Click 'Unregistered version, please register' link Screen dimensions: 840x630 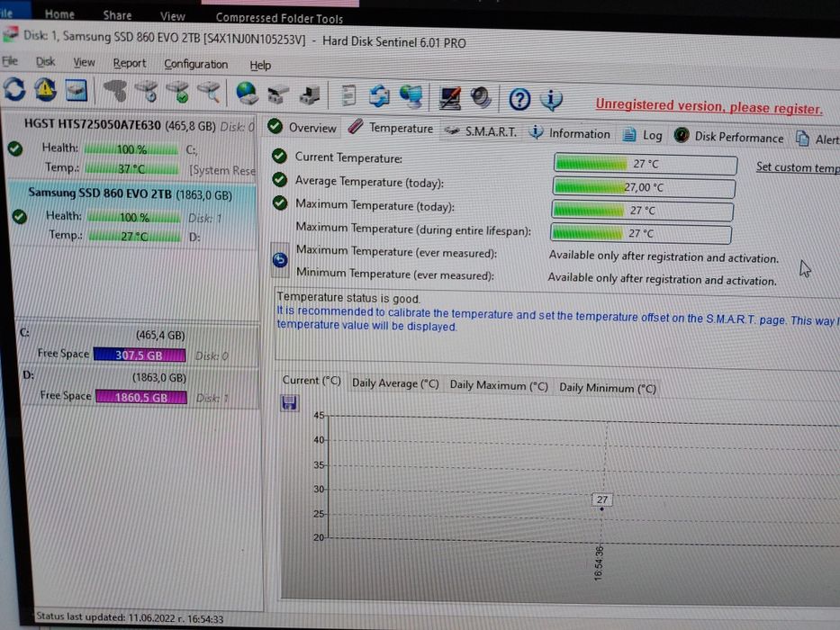(709, 106)
